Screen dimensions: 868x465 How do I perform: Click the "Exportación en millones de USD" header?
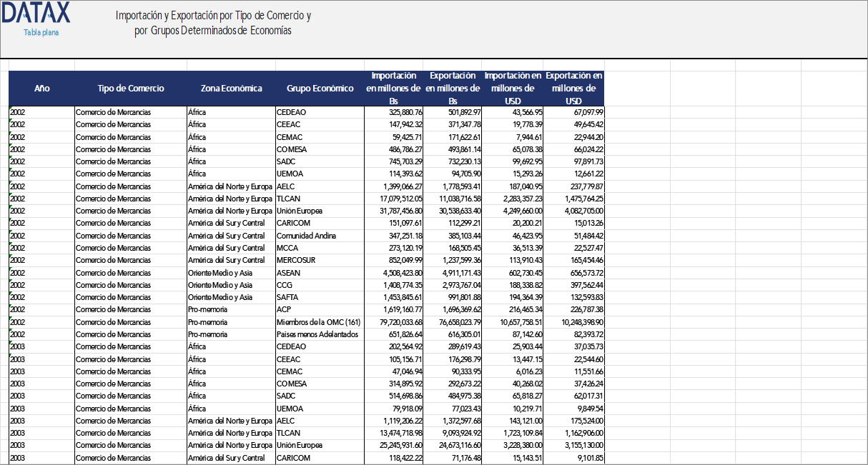pos(572,89)
